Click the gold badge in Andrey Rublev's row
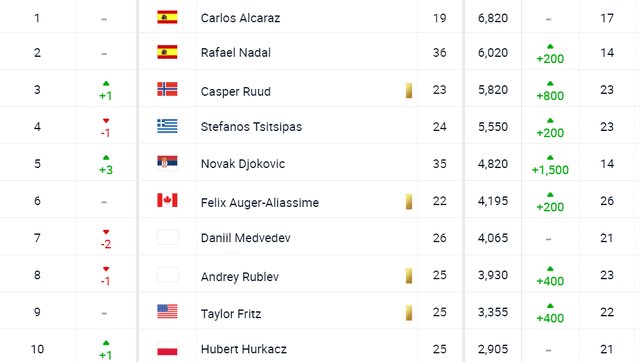This screenshot has width=640, height=362. point(409,276)
